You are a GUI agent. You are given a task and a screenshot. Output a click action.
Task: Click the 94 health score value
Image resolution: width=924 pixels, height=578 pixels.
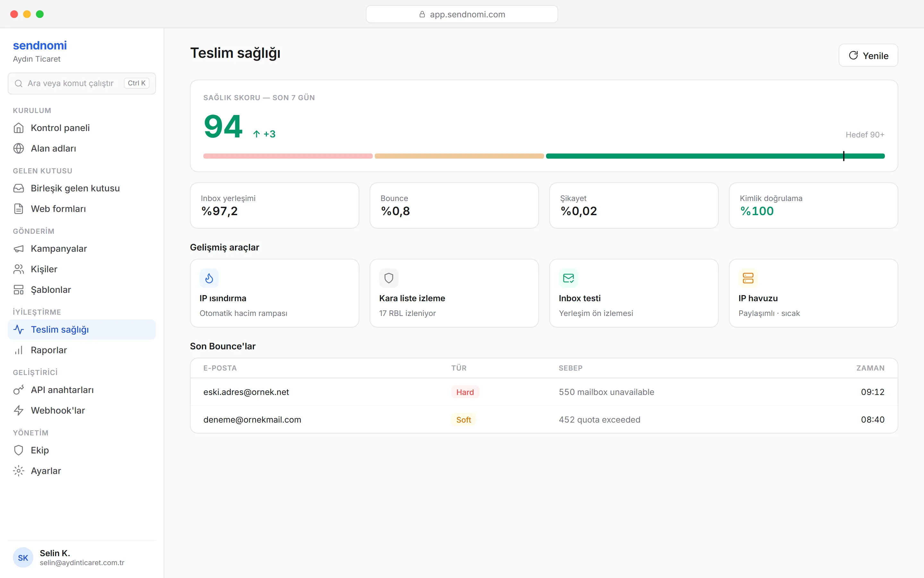(x=223, y=127)
